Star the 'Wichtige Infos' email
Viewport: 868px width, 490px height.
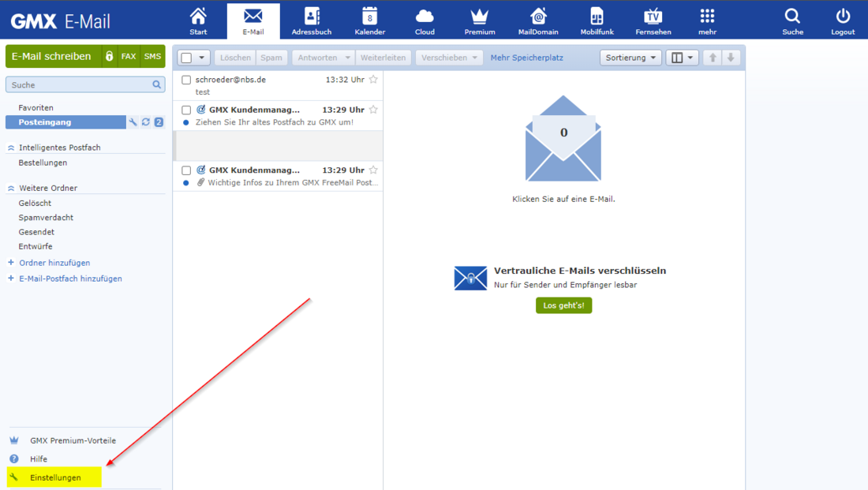374,170
